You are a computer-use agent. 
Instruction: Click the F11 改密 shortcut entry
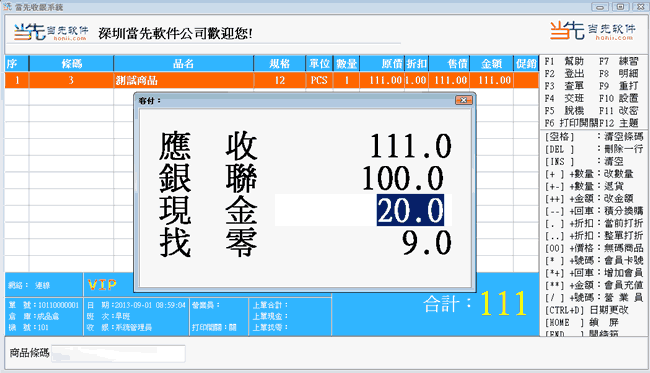[x=619, y=111]
